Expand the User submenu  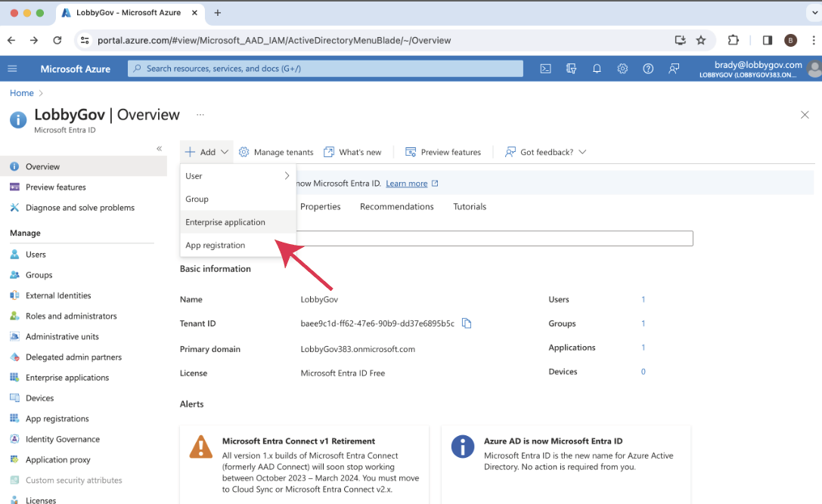click(238, 176)
